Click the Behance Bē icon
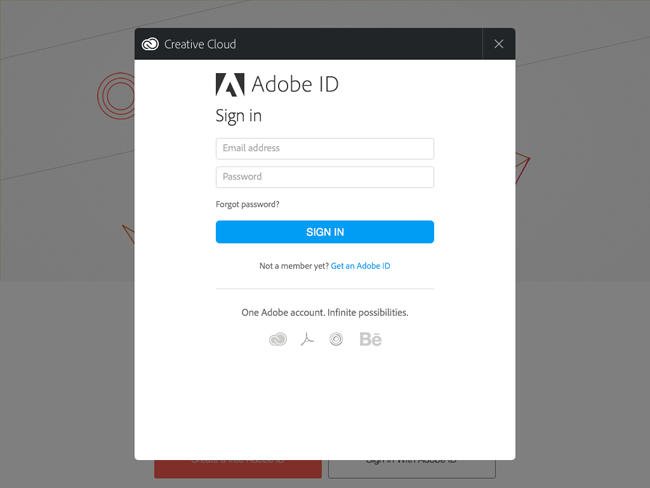 pyautogui.click(x=370, y=339)
